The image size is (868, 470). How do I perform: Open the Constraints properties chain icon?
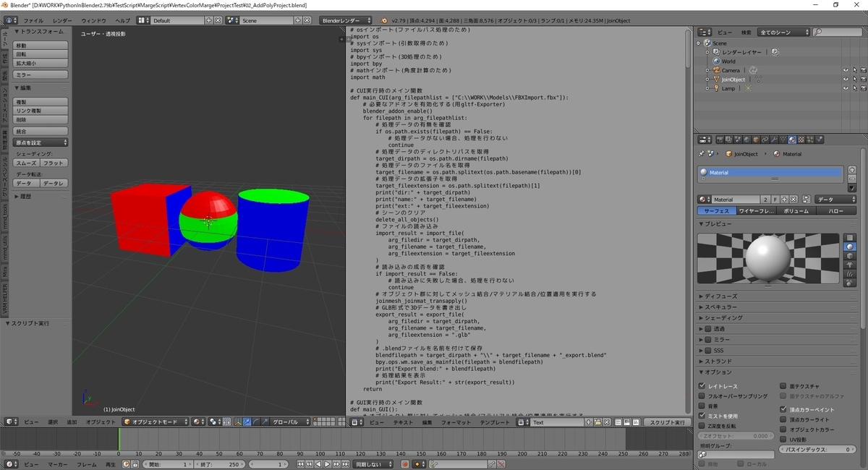coord(765,140)
